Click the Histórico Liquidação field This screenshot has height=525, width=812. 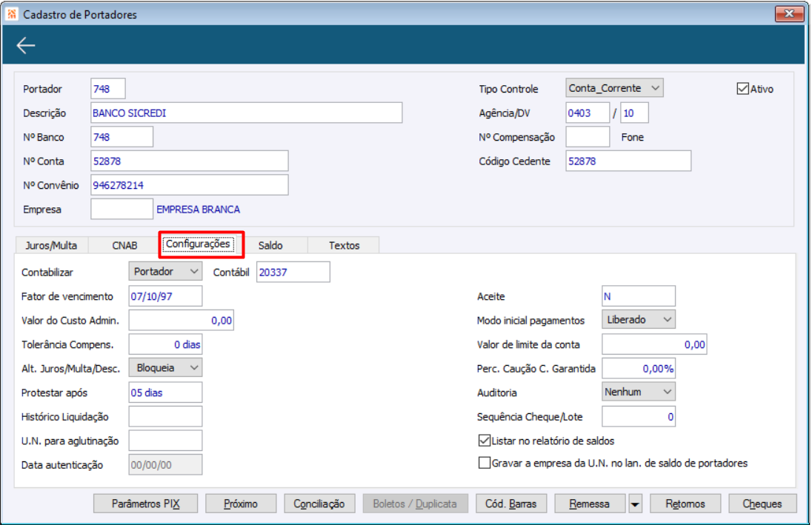point(165,416)
